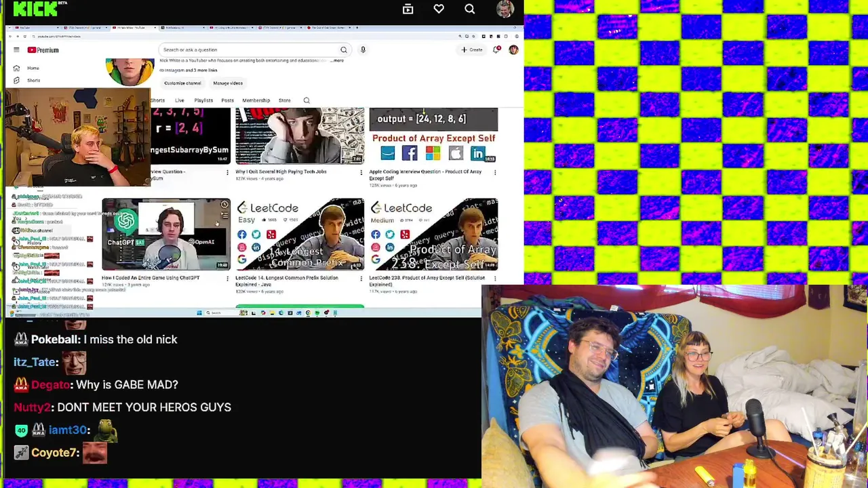This screenshot has height=488, width=868.
Task: Click the Customize channel button
Action: tap(182, 83)
